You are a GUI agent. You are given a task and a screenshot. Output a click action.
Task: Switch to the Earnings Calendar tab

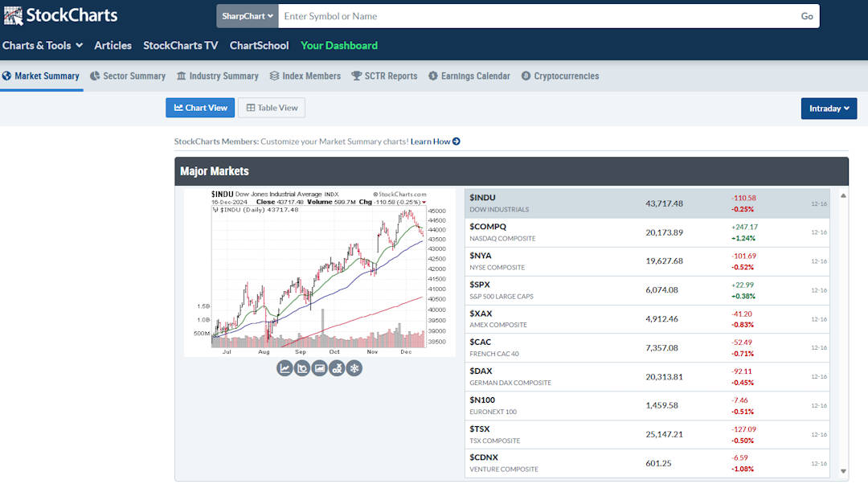pos(469,76)
